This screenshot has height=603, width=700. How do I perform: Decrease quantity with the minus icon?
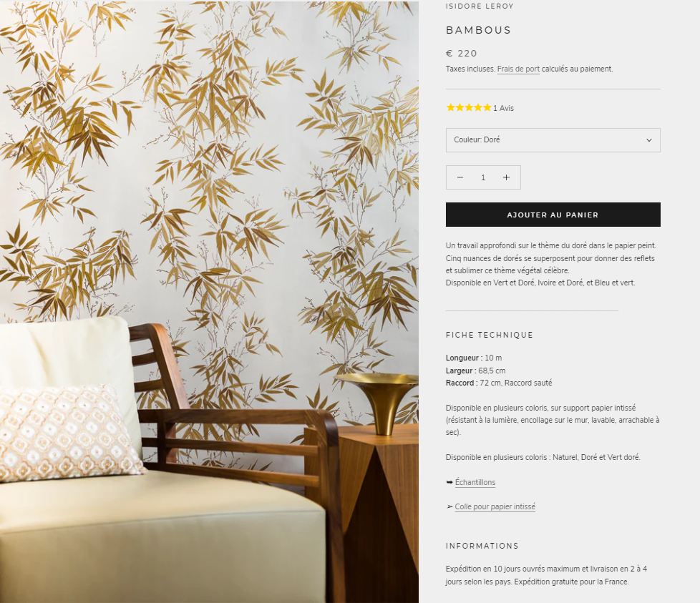[x=460, y=177]
